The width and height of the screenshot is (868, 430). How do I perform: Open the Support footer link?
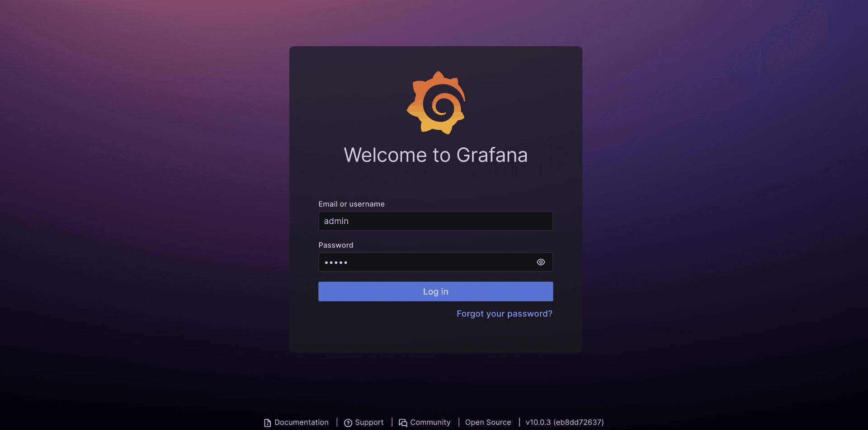coord(369,422)
